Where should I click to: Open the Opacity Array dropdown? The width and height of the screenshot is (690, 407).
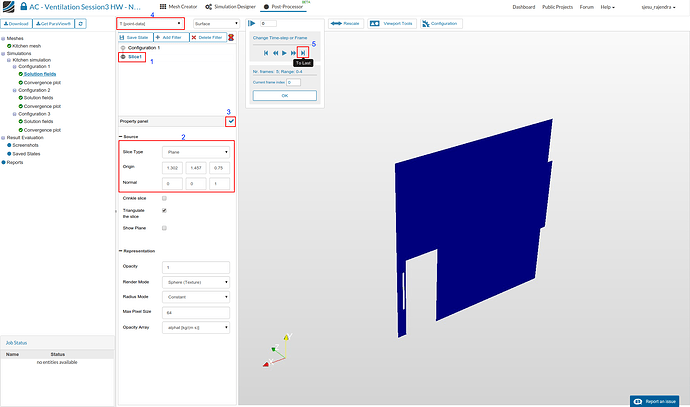(x=196, y=328)
